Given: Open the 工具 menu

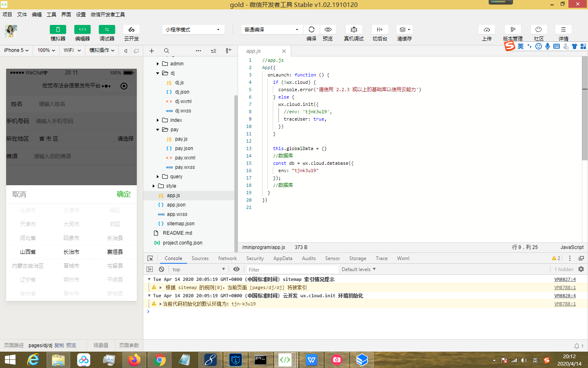Looking at the screenshot, I should pyautogui.click(x=51, y=14).
